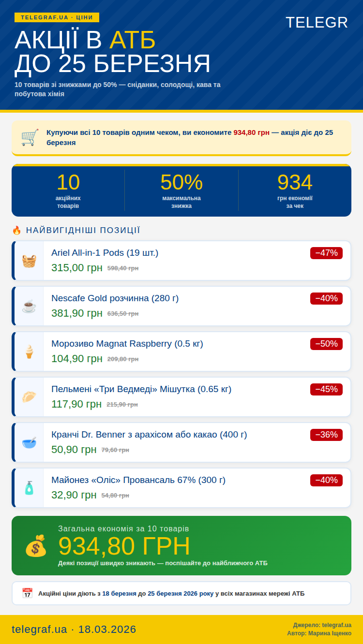The width and height of the screenshot is (363, 644).
Task: Open the Nescafe Gold розчинна product title
Action: [x=115, y=298]
